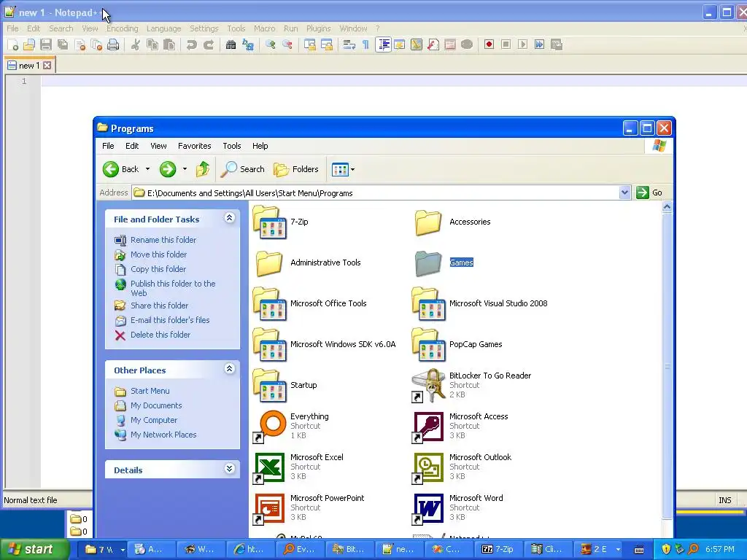Click 'Rename this folder' task link
The height and width of the screenshot is (560, 747).
(163, 240)
